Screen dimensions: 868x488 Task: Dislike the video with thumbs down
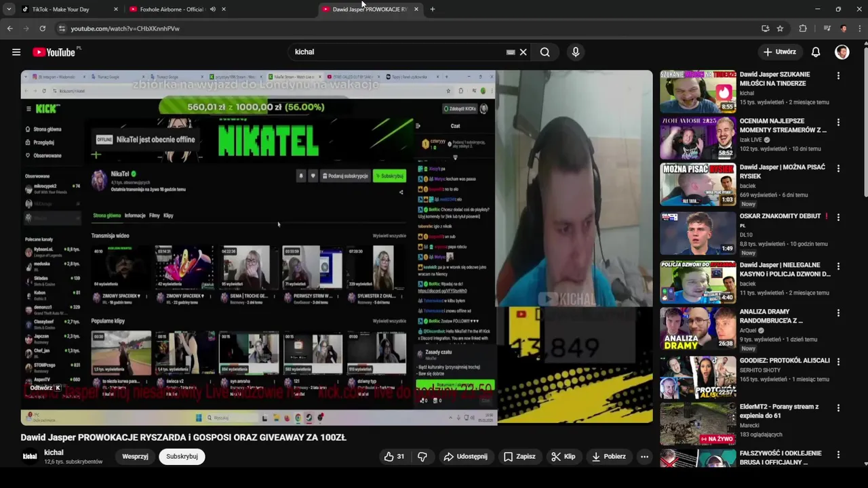pyautogui.click(x=422, y=457)
